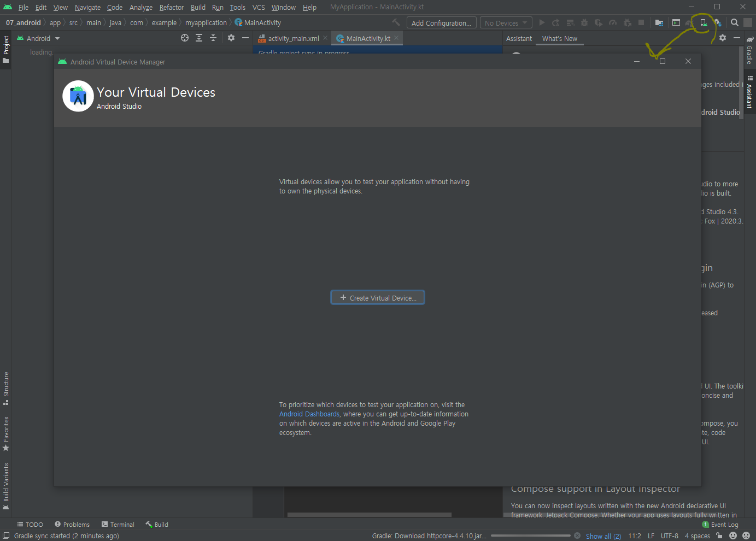The width and height of the screenshot is (756, 541).
Task: Open the Build tool window
Action: click(157, 524)
